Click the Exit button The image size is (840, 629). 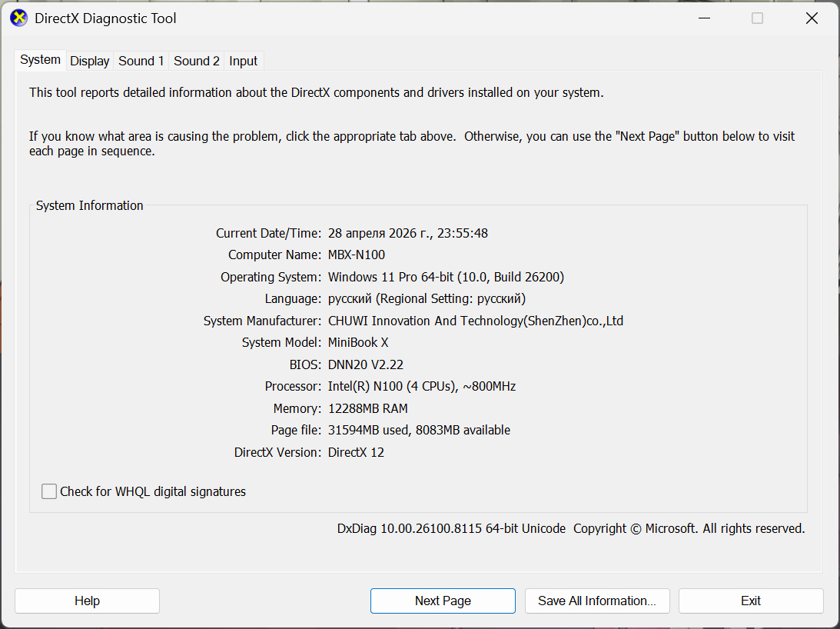[751, 601]
